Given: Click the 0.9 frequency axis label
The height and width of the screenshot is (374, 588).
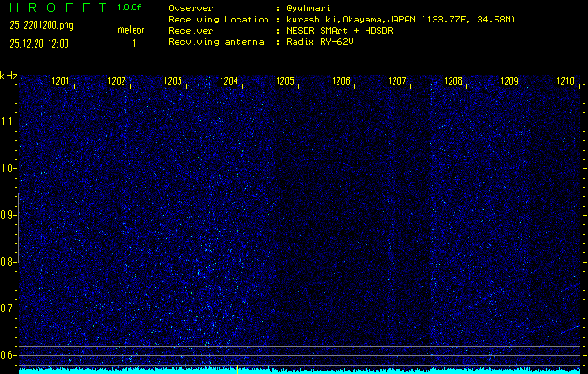Looking at the screenshot, I should pyautogui.click(x=7, y=215).
